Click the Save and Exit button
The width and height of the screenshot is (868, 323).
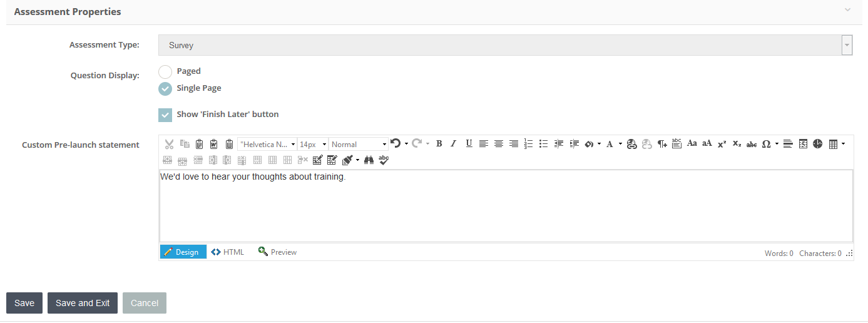point(83,303)
